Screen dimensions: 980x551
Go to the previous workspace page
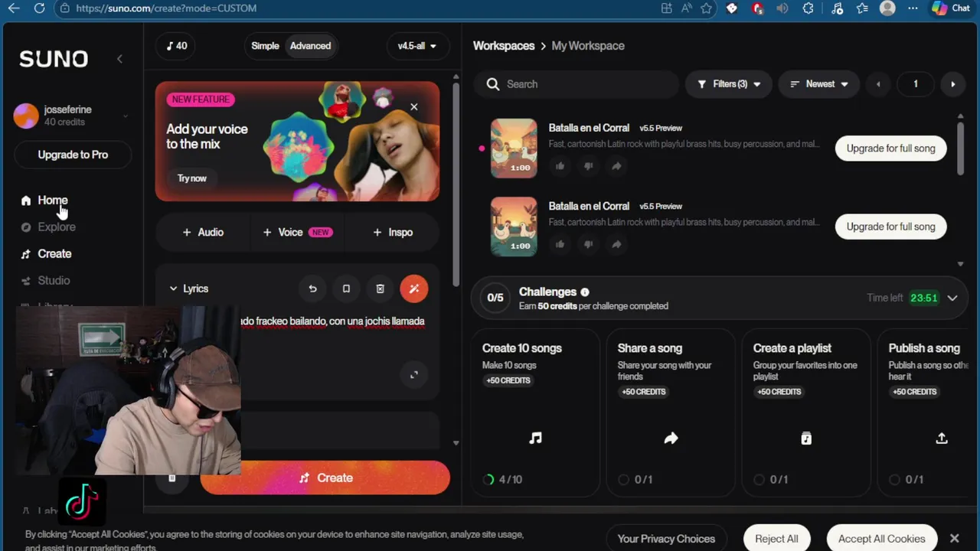click(878, 84)
